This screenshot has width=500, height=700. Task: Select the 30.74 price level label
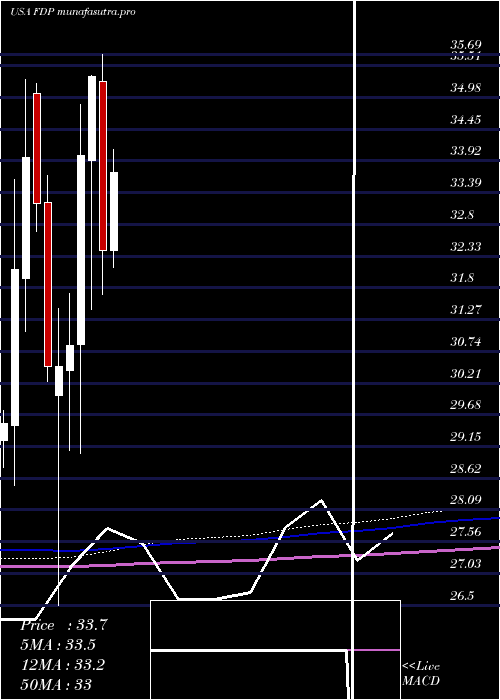click(466, 342)
